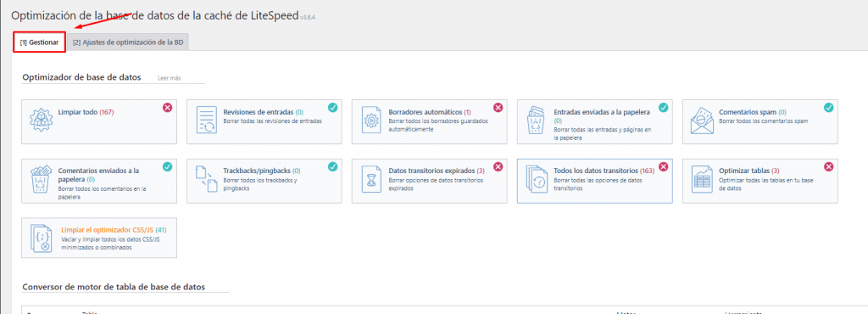This screenshot has width=868, height=314.
Task: Click 'Borrar todos los trackbacks y pingbacks' text
Action: [x=260, y=184]
